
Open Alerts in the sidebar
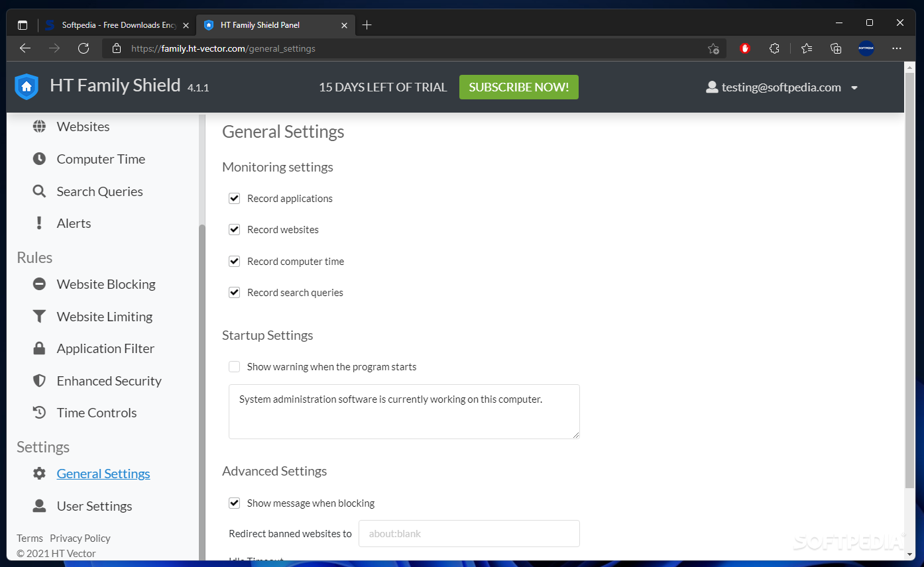point(74,223)
